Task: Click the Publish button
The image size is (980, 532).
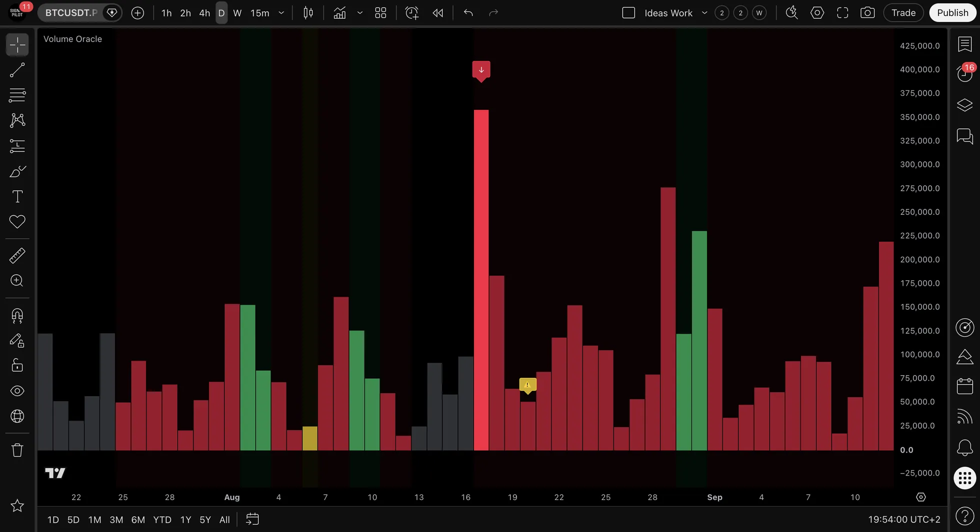Action: [x=952, y=13]
